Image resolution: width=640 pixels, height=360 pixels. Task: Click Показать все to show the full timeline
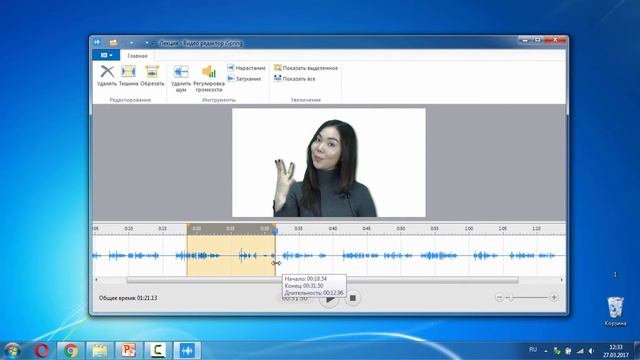point(295,78)
